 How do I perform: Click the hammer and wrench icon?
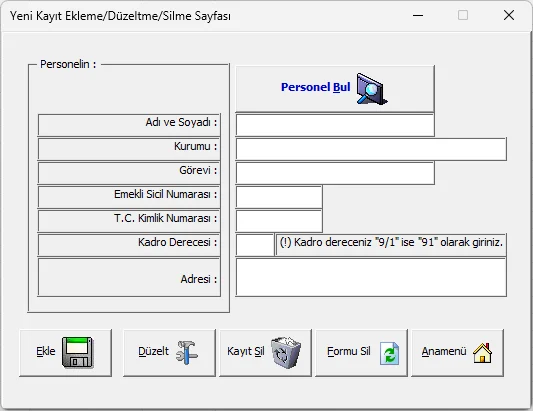(x=187, y=353)
